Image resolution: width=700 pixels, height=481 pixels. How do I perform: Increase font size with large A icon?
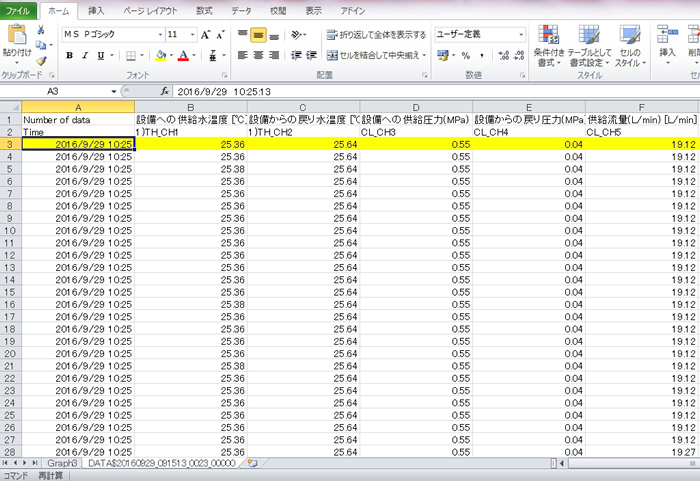coord(205,34)
